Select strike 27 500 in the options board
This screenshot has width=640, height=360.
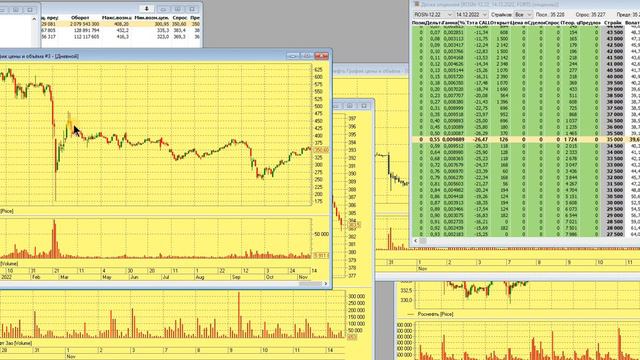[614, 234]
